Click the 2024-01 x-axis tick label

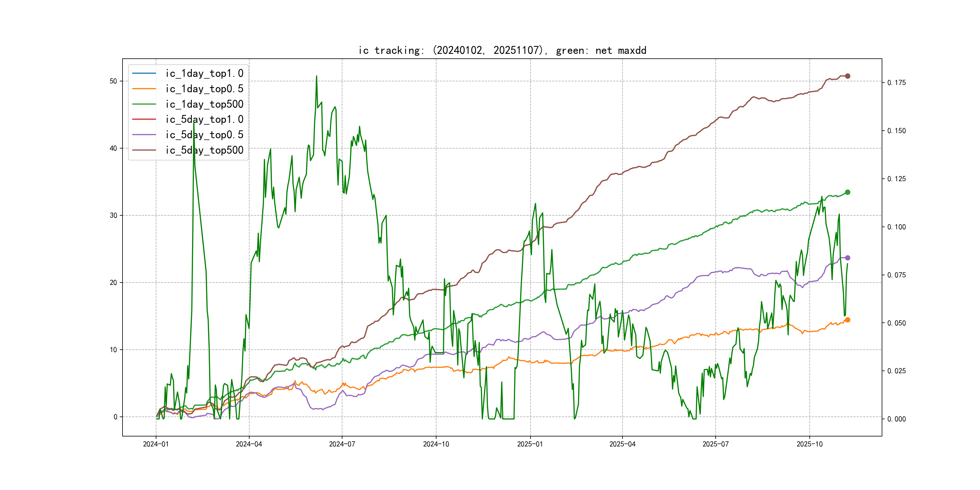coord(155,444)
